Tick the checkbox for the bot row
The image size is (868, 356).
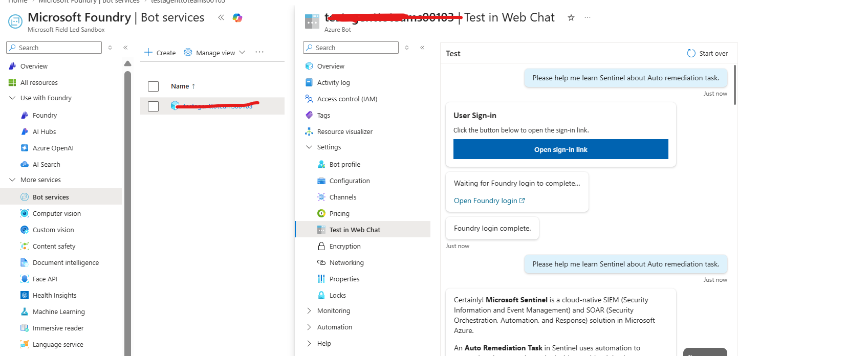tap(153, 106)
